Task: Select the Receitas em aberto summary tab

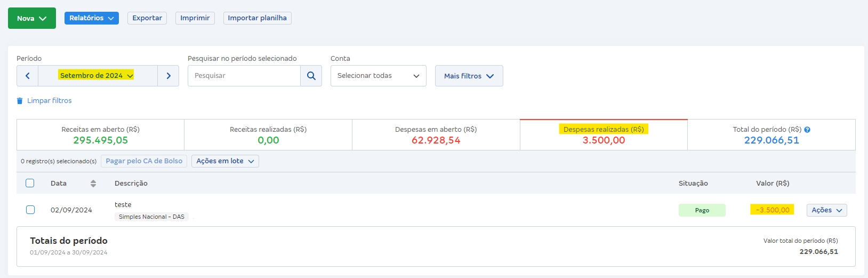Action: [100, 135]
